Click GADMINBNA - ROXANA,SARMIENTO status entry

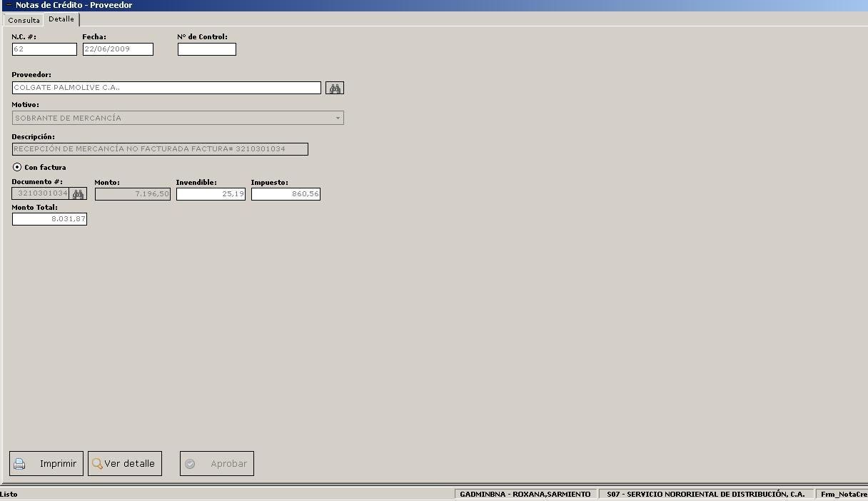coord(525,494)
